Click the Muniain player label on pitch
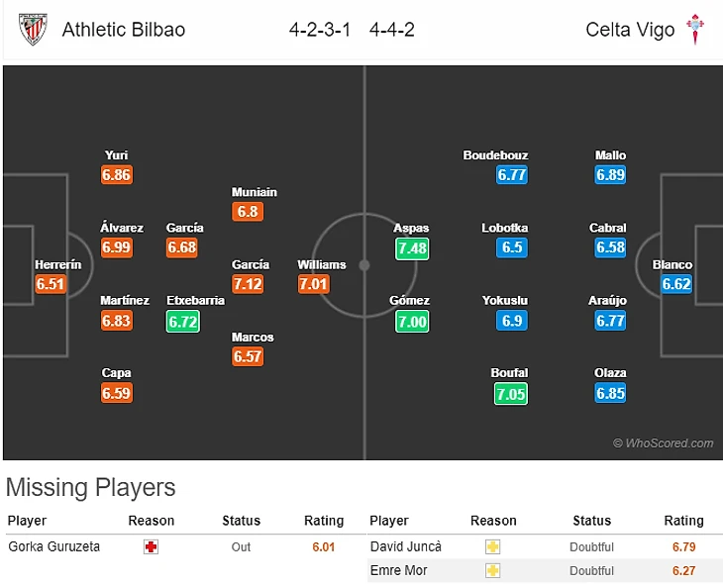723x588 pixels. [x=255, y=192]
